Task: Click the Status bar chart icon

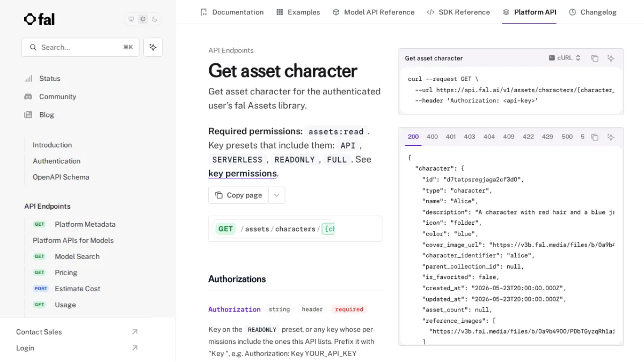Action: click(28, 79)
